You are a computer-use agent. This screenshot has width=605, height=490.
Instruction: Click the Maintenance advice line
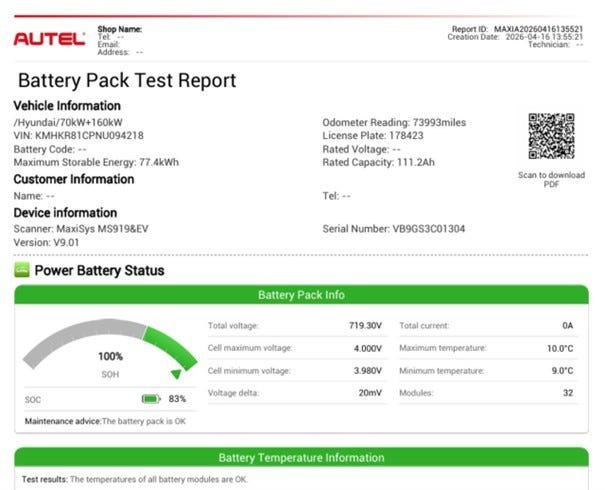105,421
